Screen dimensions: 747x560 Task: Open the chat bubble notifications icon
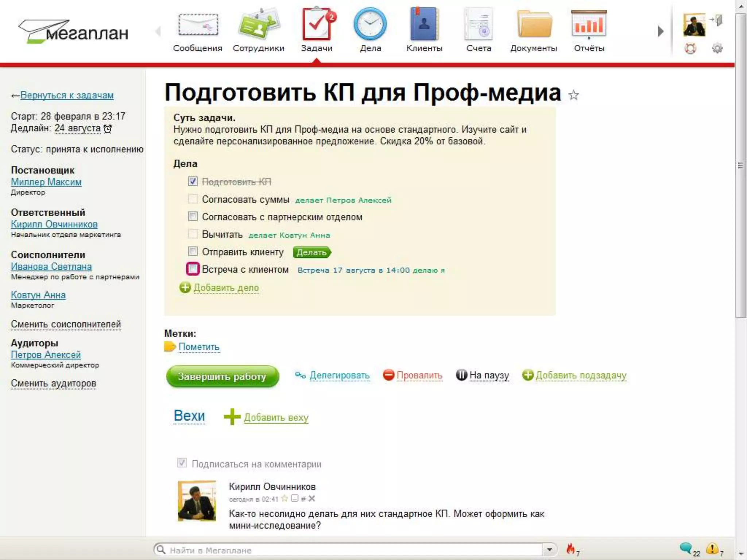[686, 548]
